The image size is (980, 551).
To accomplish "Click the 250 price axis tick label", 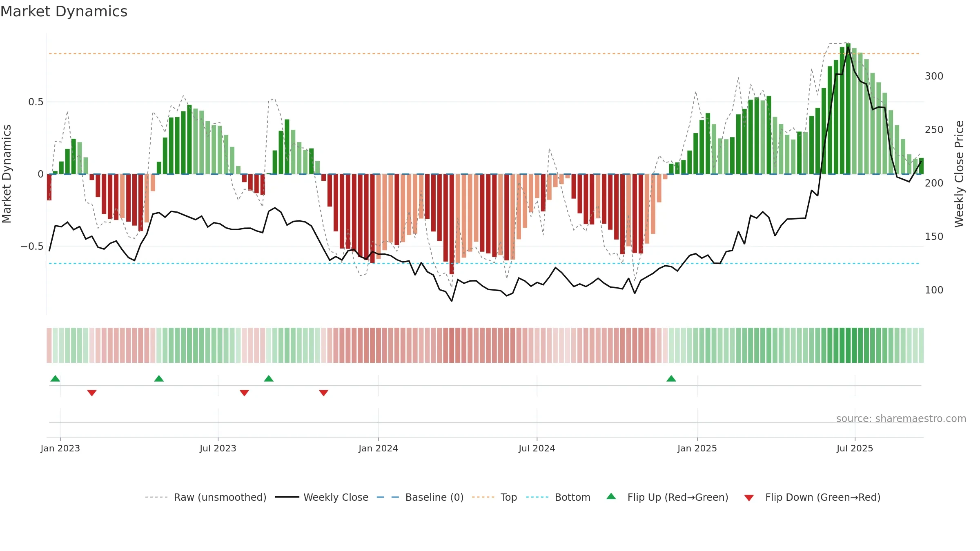I will click(x=934, y=130).
